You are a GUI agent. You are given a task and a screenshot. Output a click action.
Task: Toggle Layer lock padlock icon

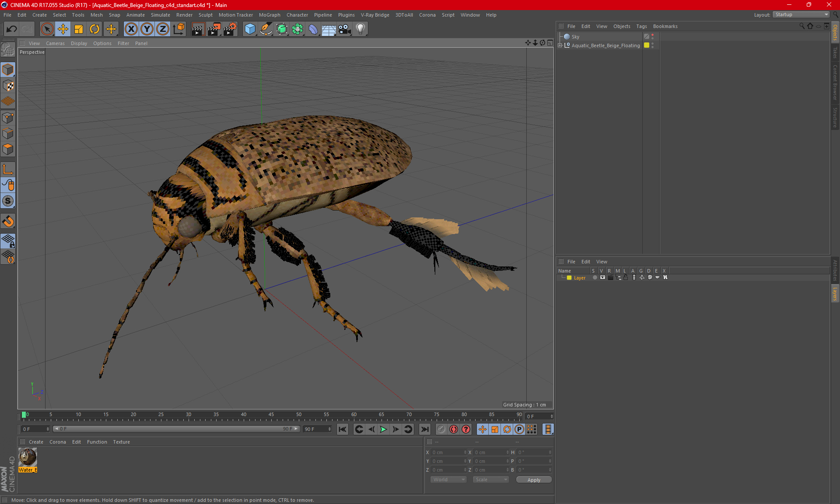click(x=626, y=277)
